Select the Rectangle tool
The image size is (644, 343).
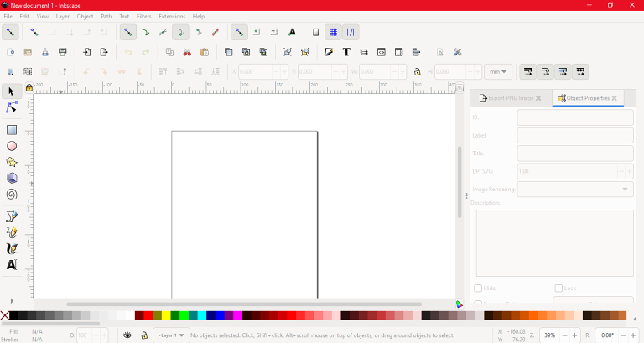(12, 130)
